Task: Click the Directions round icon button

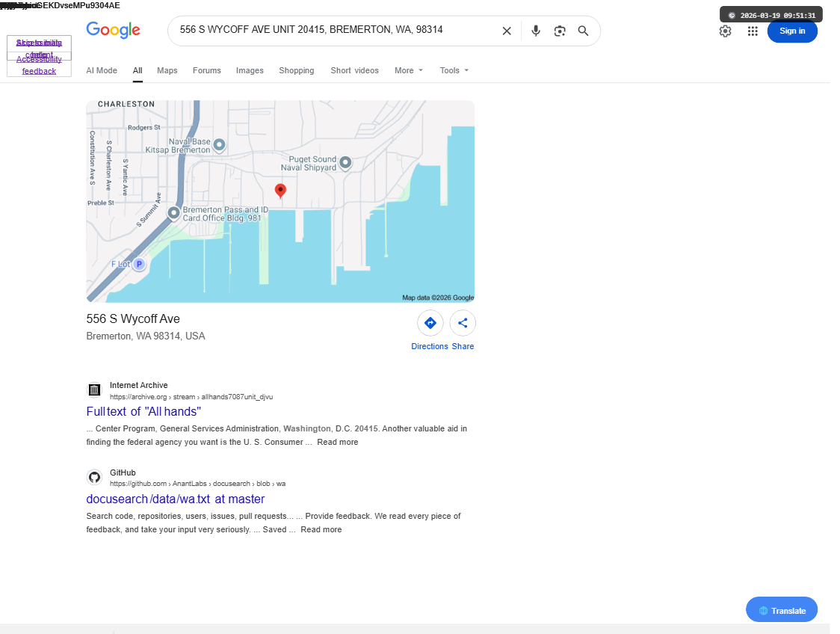Action: point(430,323)
